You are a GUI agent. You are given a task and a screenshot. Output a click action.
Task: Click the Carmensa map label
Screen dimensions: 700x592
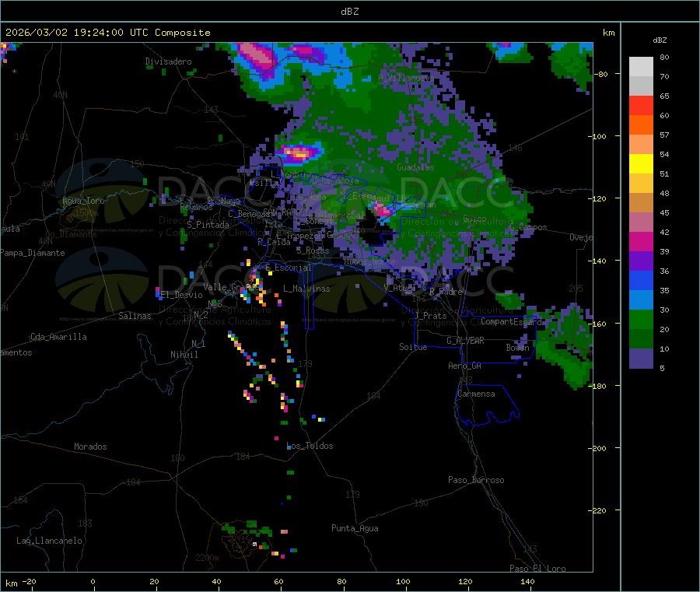(476, 394)
